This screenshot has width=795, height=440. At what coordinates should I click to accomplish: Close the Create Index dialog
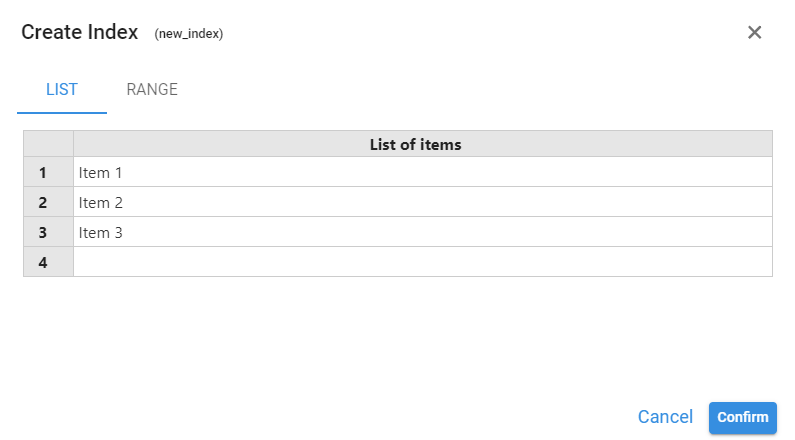pos(755,32)
